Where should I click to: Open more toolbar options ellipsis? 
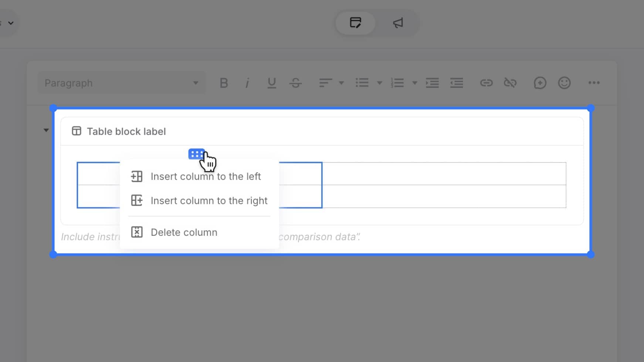point(594,83)
